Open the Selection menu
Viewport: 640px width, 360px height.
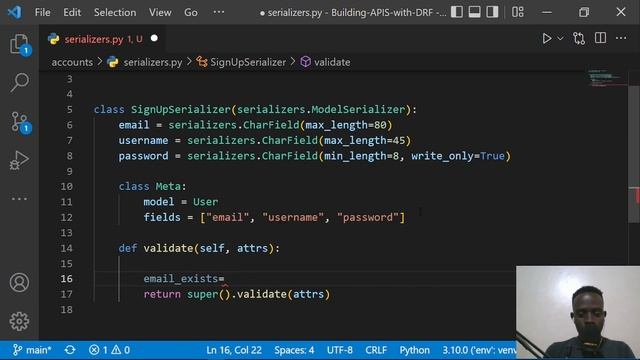[115, 13]
